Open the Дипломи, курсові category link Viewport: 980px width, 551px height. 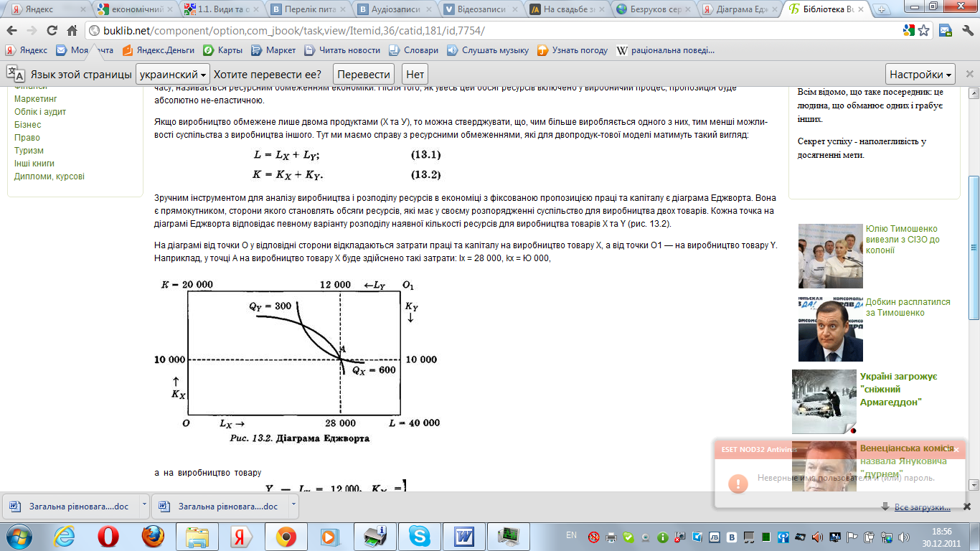click(x=50, y=176)
